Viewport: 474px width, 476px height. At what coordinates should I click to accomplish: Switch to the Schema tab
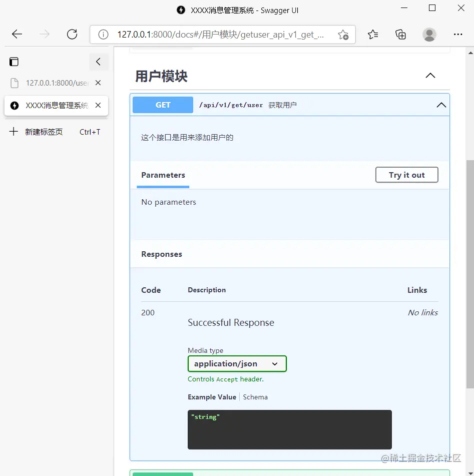coord(255,397)
